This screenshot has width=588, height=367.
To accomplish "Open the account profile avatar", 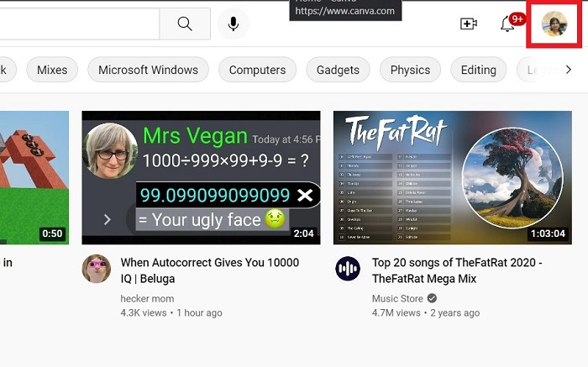I will 554,24.
